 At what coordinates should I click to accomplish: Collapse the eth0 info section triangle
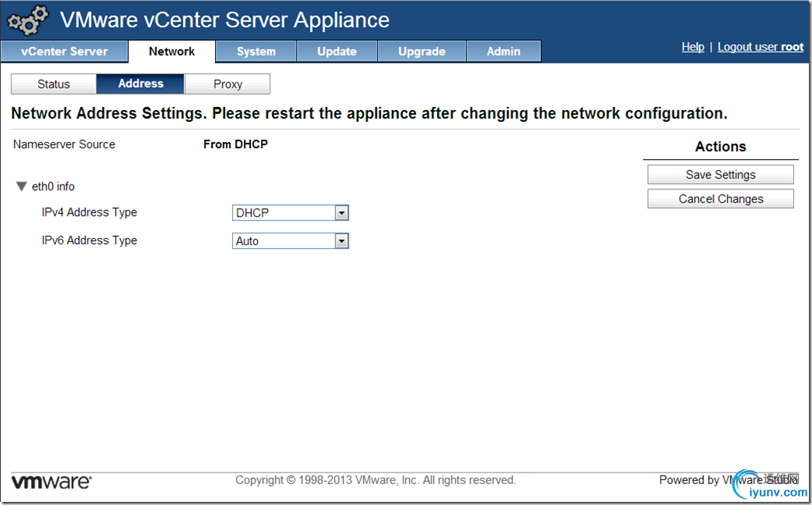(x=22, y=186)
